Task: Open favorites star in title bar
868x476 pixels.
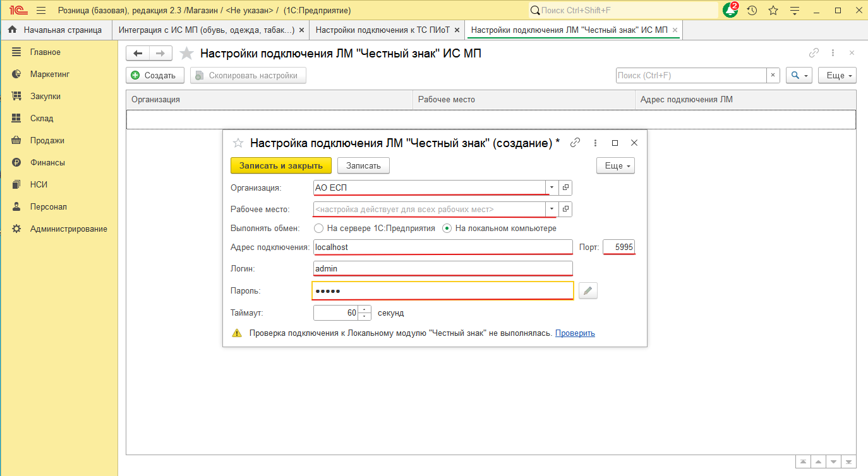Action: pos(773,10)
